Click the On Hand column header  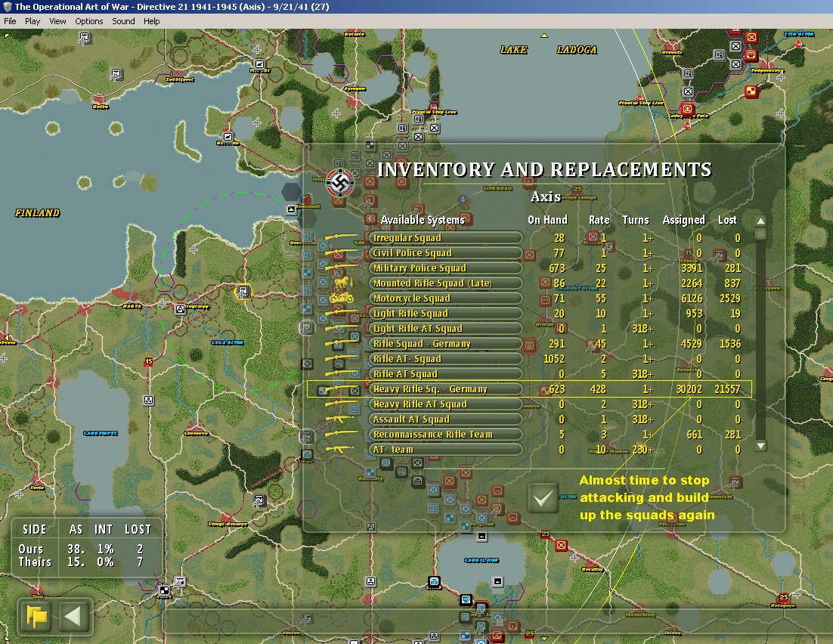[x=547, y=220]
